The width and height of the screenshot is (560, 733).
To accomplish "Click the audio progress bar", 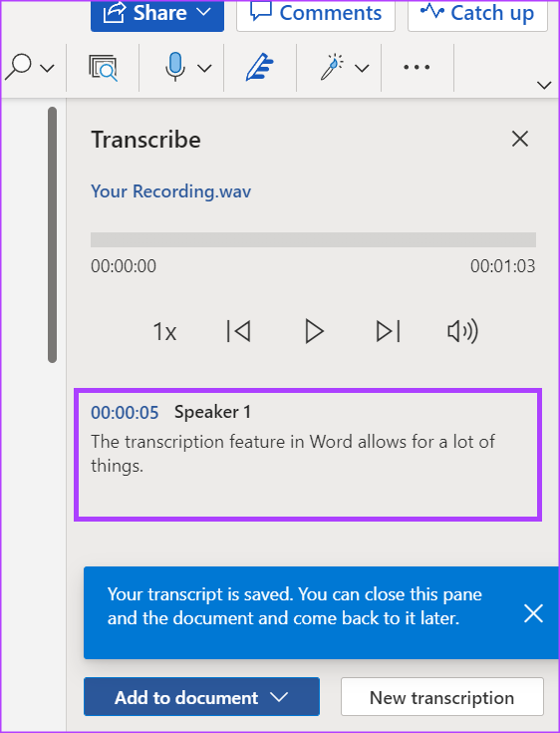I will pos(314,239).
